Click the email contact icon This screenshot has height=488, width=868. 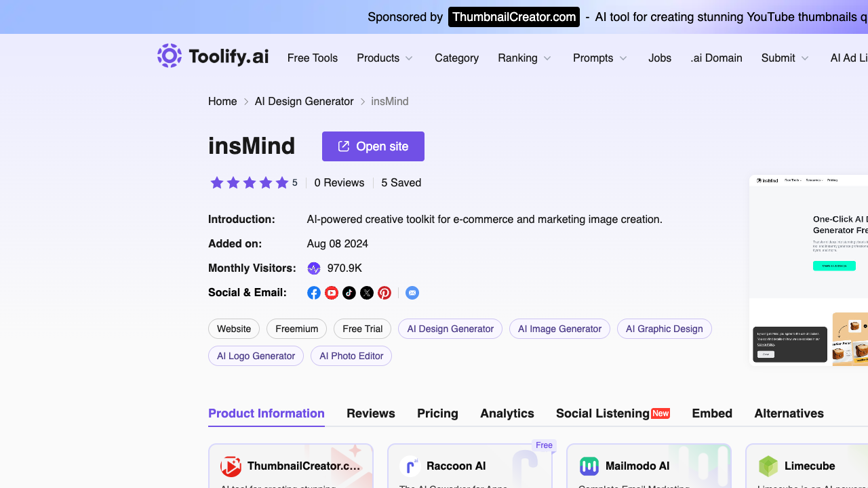coord(412,293)
